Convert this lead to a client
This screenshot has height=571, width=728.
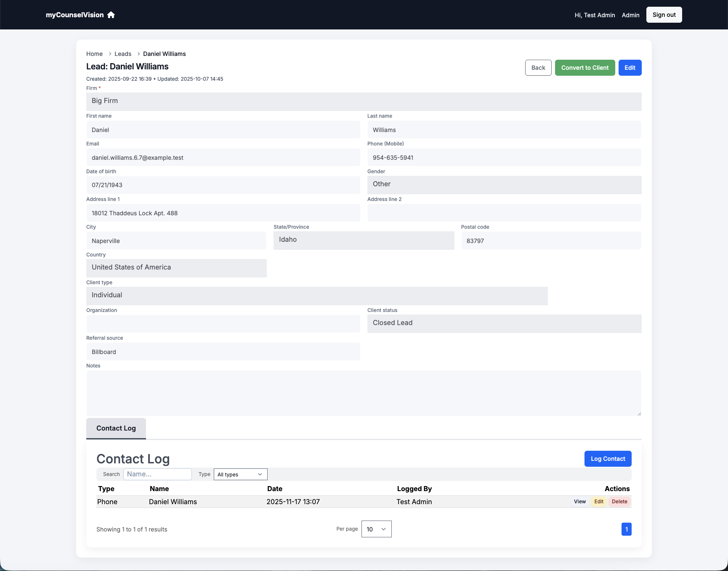pyautogui.click(x=585, y=67)
